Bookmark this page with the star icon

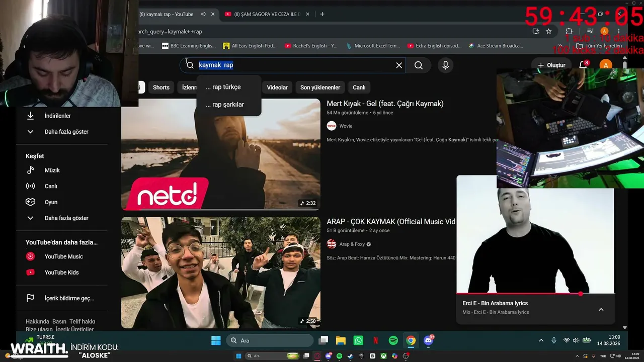548,31
